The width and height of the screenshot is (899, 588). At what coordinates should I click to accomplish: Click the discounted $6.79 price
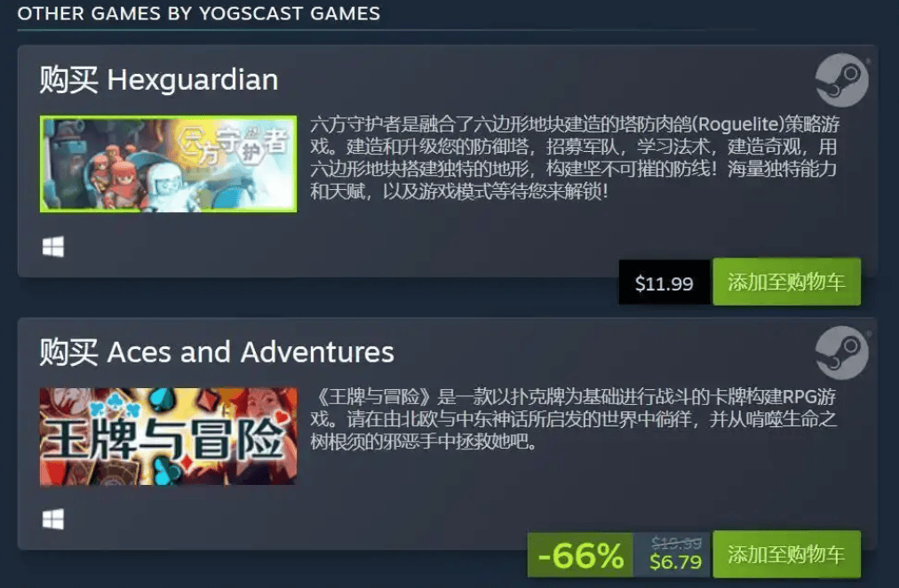pos(675,562)
